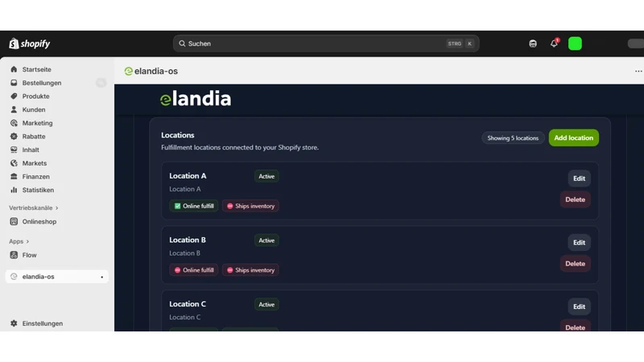The height and width of the screenshot is (362, 644).
Task: Open Bestellungen orders inbox icon
Action: [14, 83]
